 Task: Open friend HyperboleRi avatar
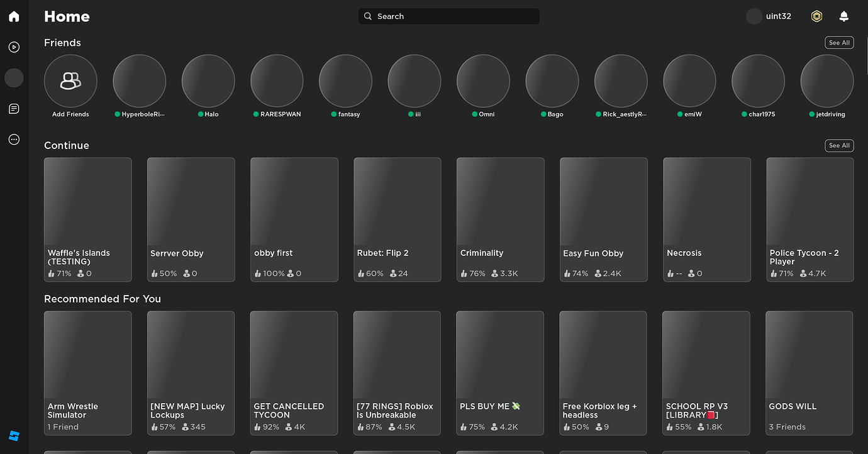pos(139,81)
